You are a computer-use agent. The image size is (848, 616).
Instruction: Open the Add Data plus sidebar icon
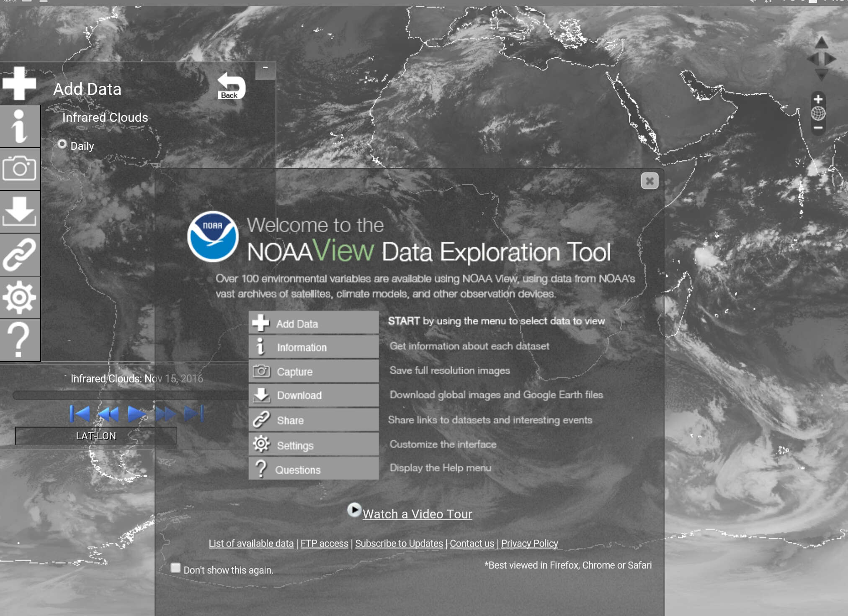pyautogui.click(x=19, y=84)
